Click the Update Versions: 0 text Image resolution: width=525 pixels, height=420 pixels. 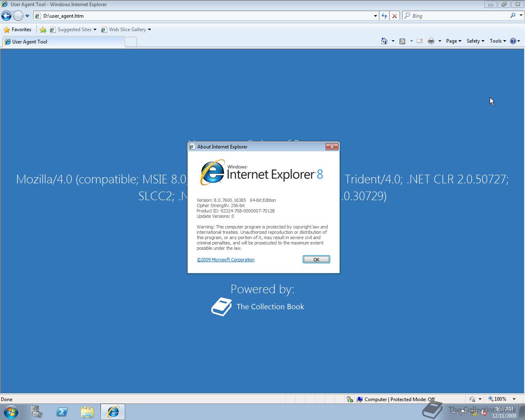tap(215, 216)
